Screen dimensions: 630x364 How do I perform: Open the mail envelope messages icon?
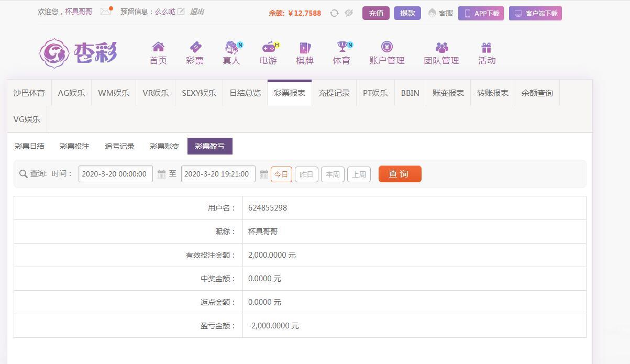coord(105,12)
